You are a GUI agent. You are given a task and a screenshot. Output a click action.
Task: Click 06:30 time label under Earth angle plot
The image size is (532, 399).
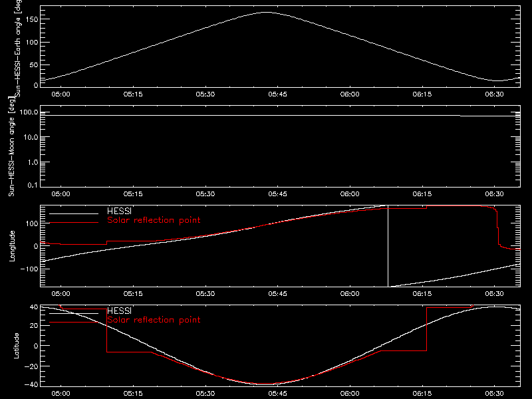[494, 94]
